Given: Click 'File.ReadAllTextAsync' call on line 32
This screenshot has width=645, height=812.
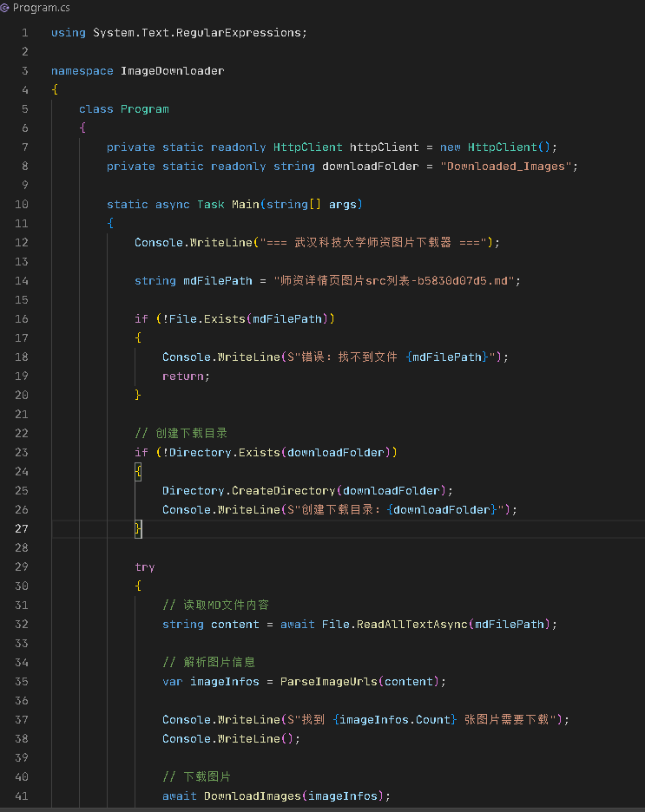Looking at the screenshot, I should [x=395, y=624].
